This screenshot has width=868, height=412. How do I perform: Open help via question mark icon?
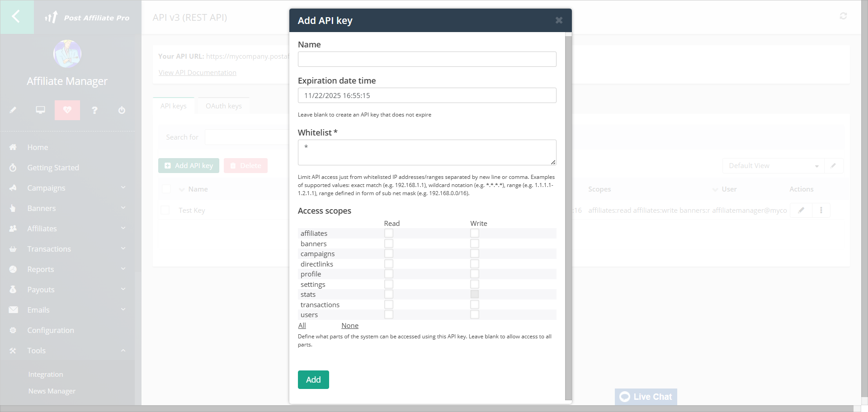pos(94,110)
